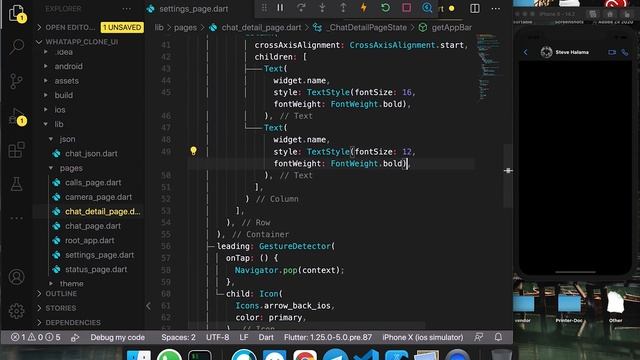Screen dimensions: 640x360
Task: Expand the theme folder
Action: 71,283
